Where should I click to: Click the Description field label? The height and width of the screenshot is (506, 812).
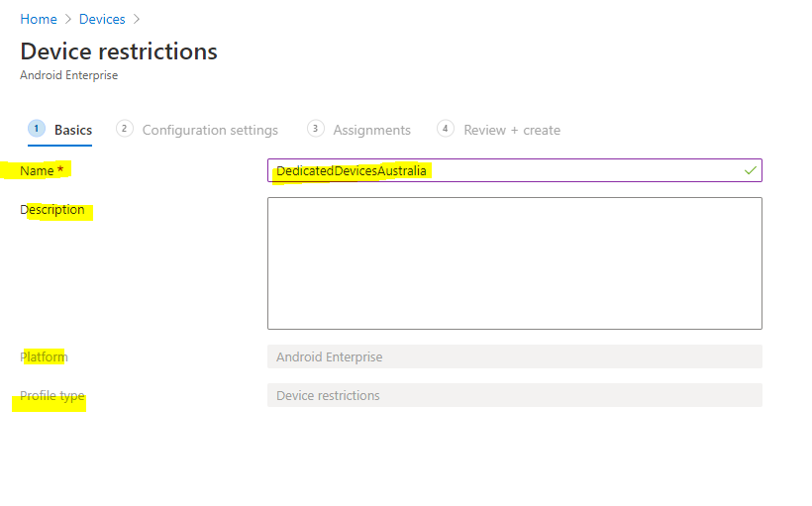(x=52, y=210)
